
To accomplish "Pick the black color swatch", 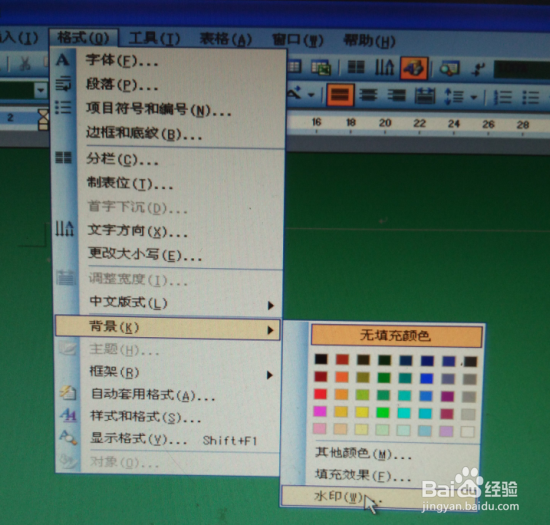I will click(x=321, y=359).
